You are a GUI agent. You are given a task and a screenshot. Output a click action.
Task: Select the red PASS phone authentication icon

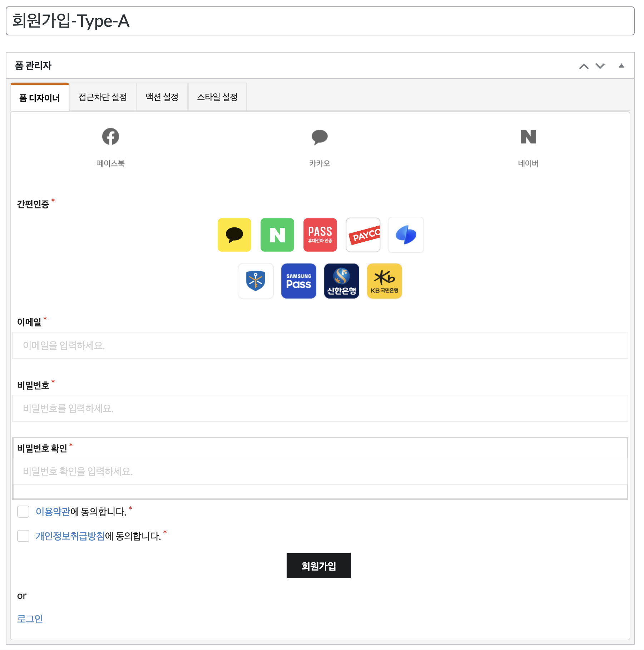[x=320, y=235]
